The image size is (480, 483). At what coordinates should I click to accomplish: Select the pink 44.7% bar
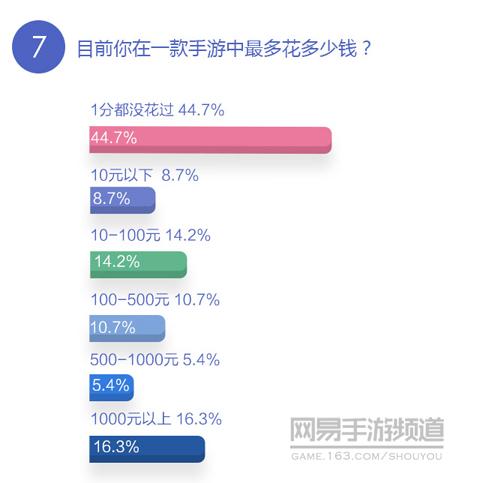pyautogui.click(x=211, y=140)
